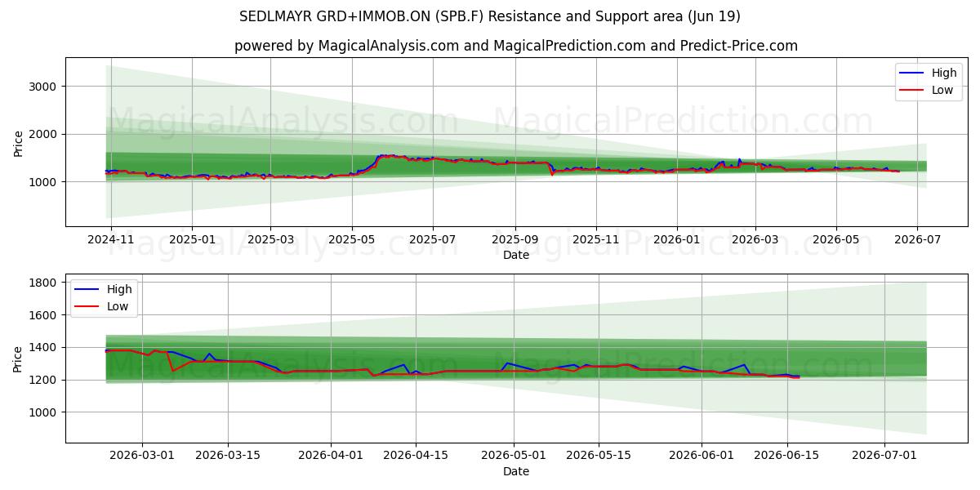Image resolution: width=980 pixels, height=490 pixels.
Task: Click the '2026-03-01' date tick
Action: 143,455
